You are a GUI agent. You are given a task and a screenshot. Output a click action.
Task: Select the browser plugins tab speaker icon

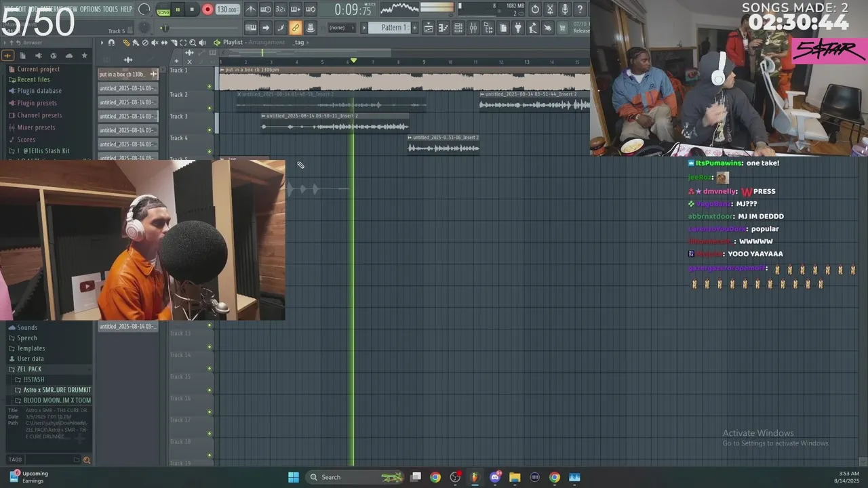pyautogui.click(x=38, y=56)
